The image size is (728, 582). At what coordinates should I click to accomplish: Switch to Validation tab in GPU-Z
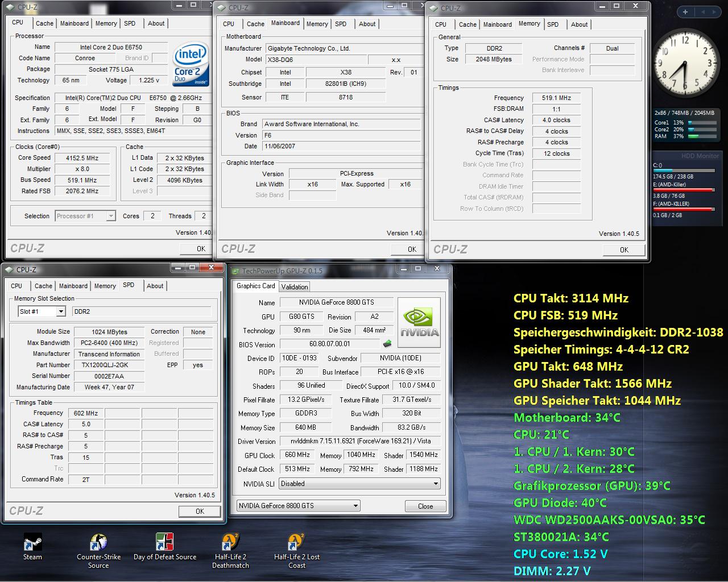(x=295, y=287)
